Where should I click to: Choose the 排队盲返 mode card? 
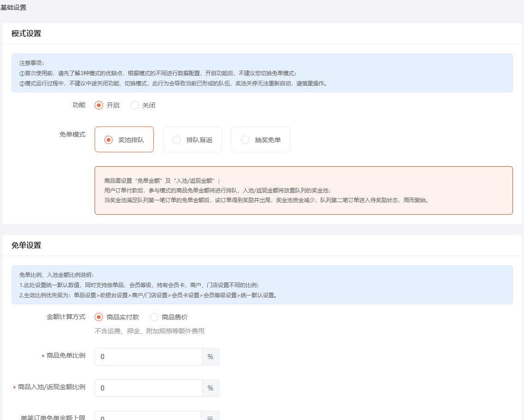[193, 139]
